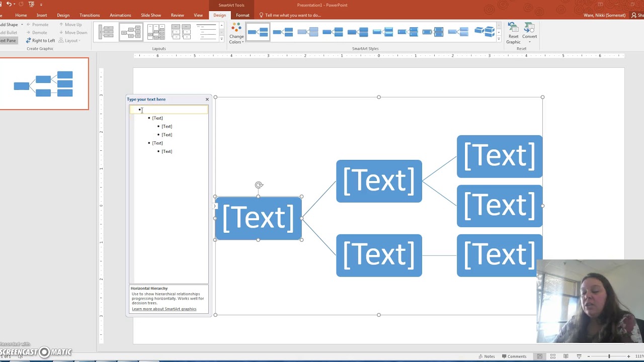Open the Customize Quick Access Toolbar arrow
This screenshot has height=362, width=644.
[x=41, y=5]
